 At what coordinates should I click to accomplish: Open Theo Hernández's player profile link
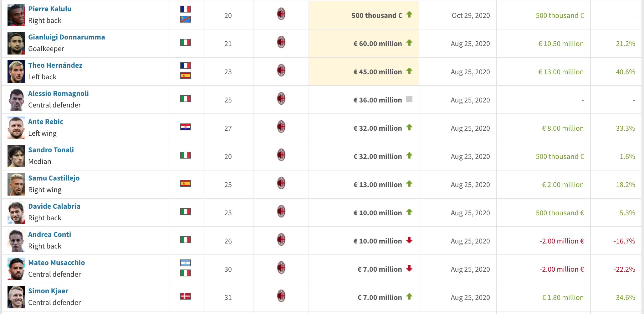55,65
